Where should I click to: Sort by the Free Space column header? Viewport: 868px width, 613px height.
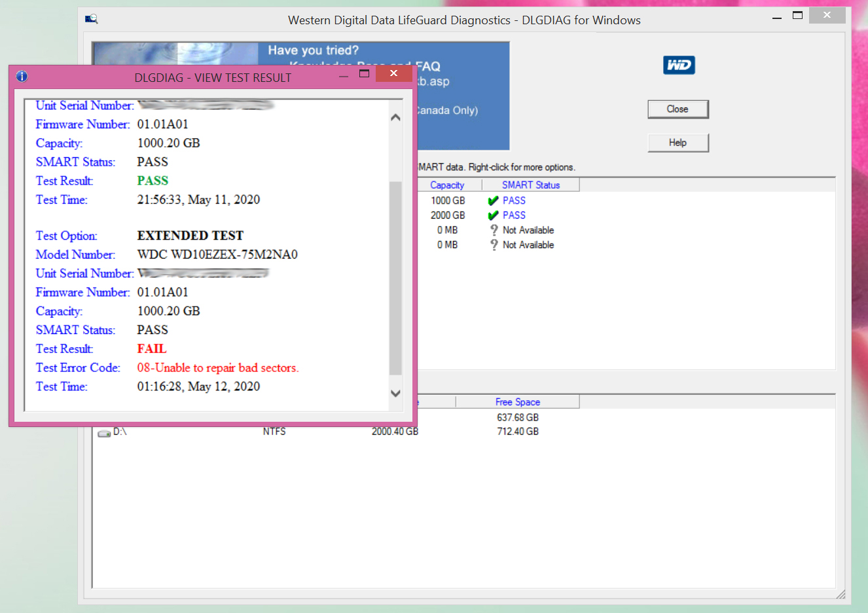click(517, 401)
